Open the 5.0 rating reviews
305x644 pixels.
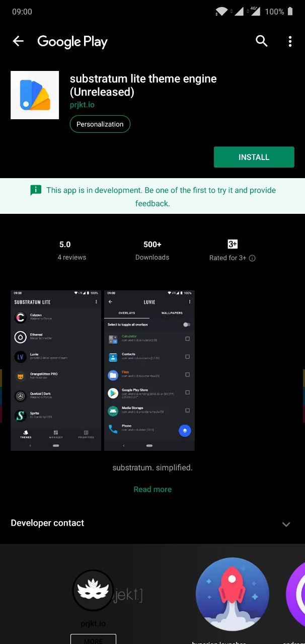click(65, 245)
